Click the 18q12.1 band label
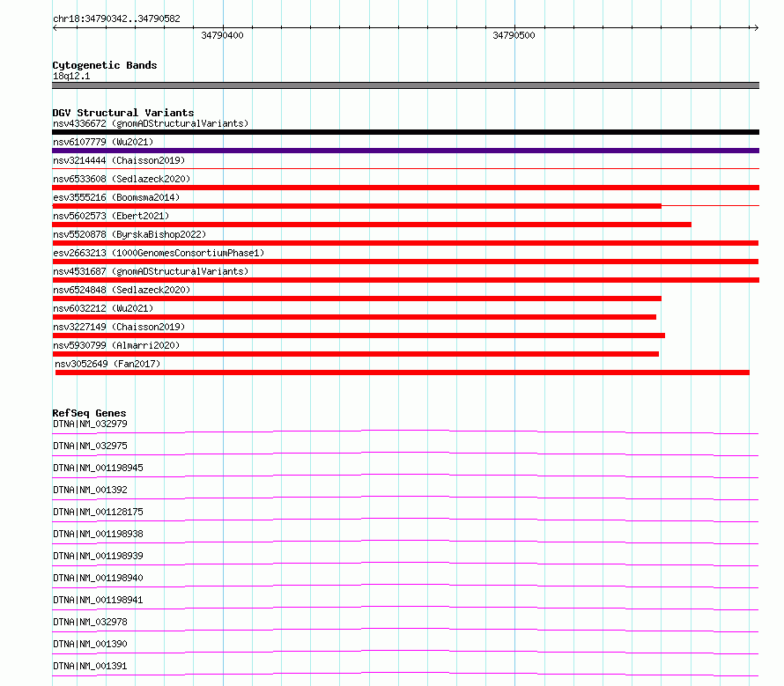The image size is (784, 686). pos(71,76)
